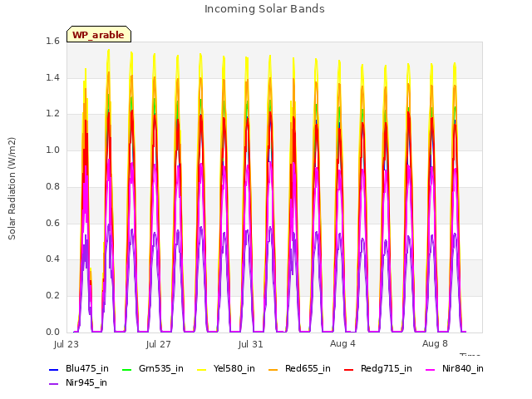
Task: Select the orange Red655_in color swatch
Action: (x=273, y=369)
